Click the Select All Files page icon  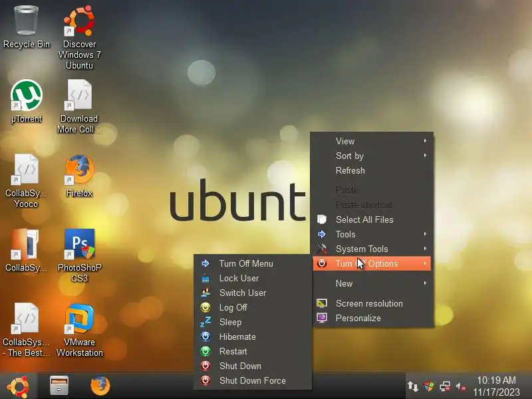(322, 219)
